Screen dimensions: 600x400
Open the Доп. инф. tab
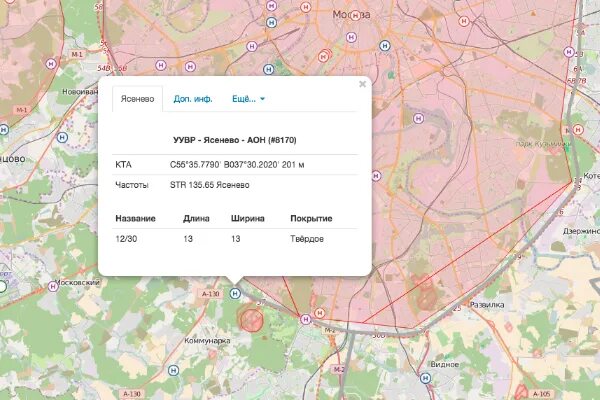click(x=193, y=99)
